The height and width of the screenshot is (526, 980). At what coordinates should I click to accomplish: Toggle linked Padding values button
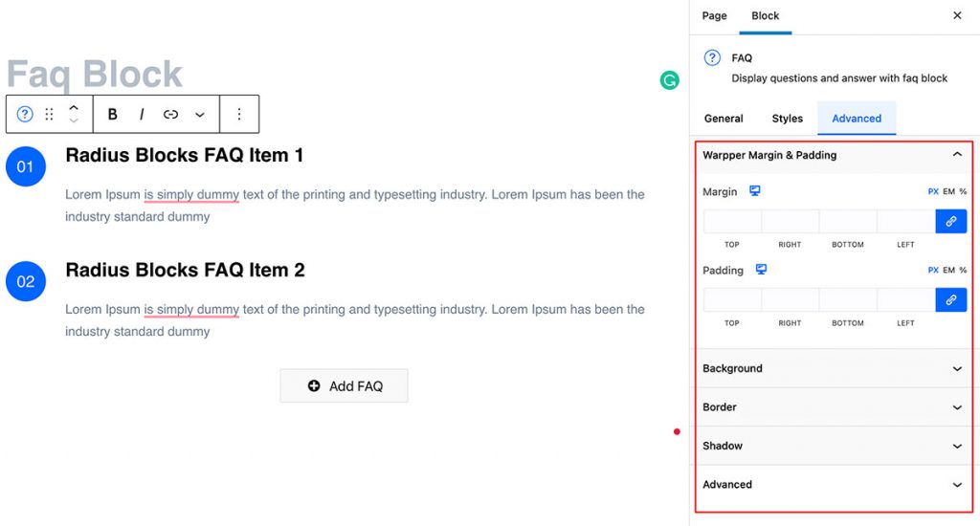950,300
